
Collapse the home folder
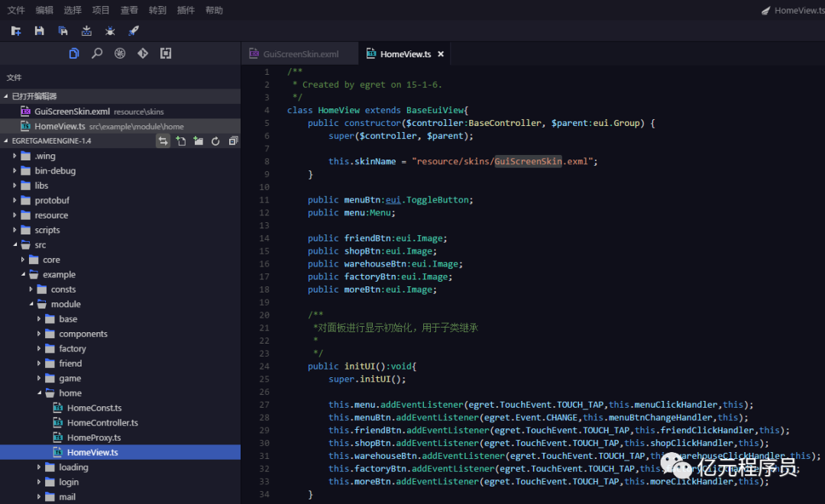40,393
